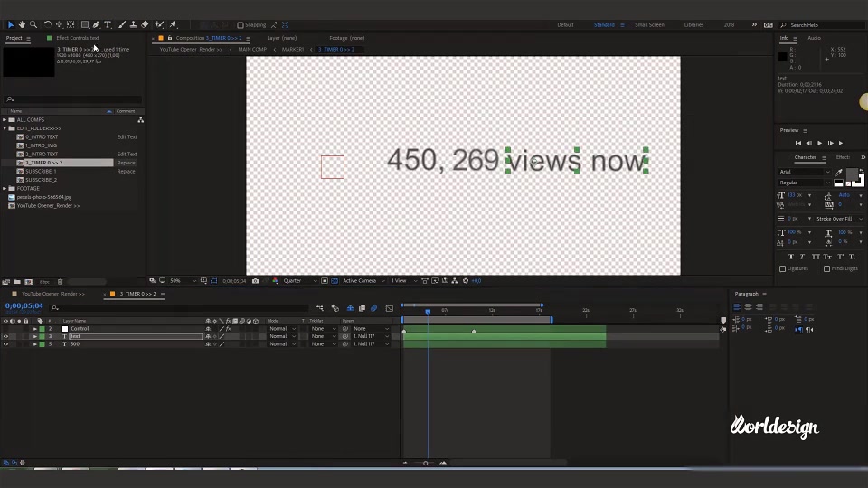Open the 50% magnification dropdown
868x488 pixels.
point(183,281)
